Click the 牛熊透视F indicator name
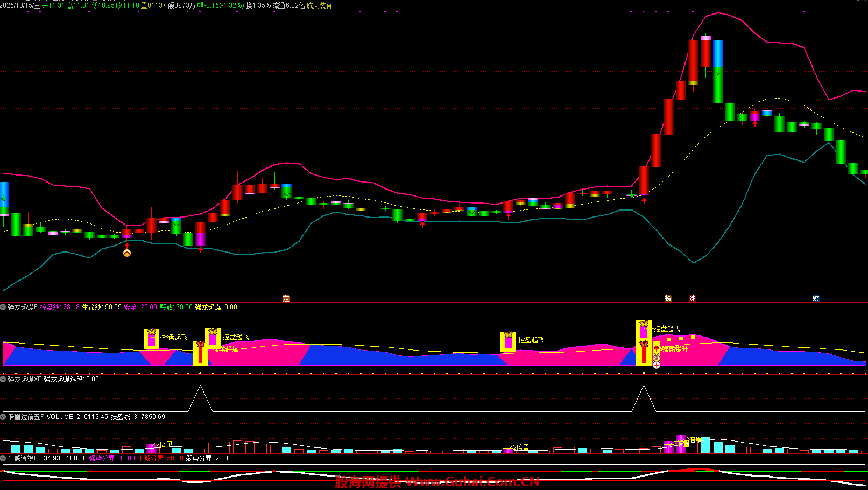Viewport: 868px width, 490px height. pyautogui.click(x=23, y=458)
